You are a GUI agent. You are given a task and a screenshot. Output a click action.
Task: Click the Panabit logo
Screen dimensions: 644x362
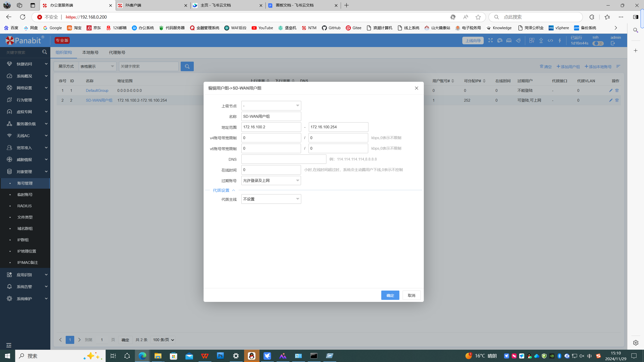click(x=24, y=40)
